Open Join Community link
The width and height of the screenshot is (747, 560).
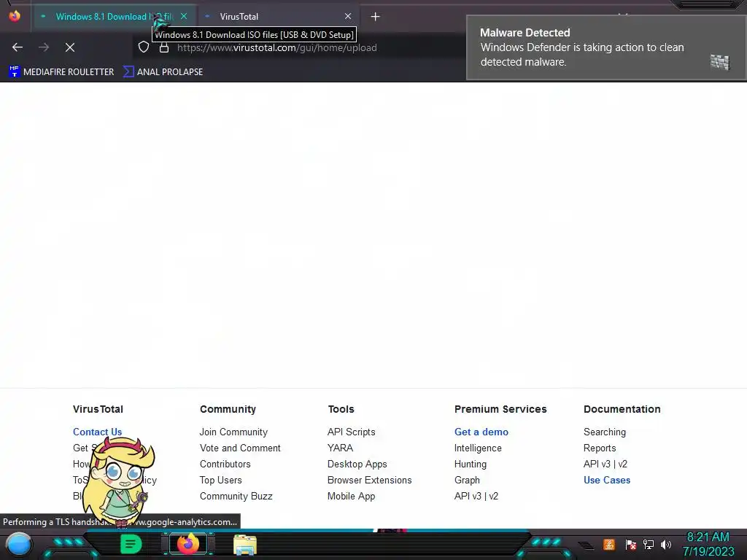[x=233, y=432]
